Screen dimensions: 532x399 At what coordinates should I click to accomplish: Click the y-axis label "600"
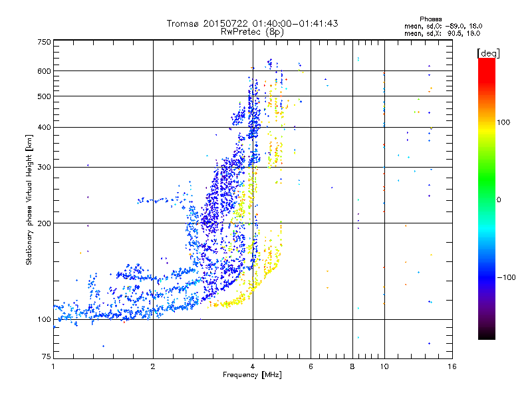click(44, 71)
